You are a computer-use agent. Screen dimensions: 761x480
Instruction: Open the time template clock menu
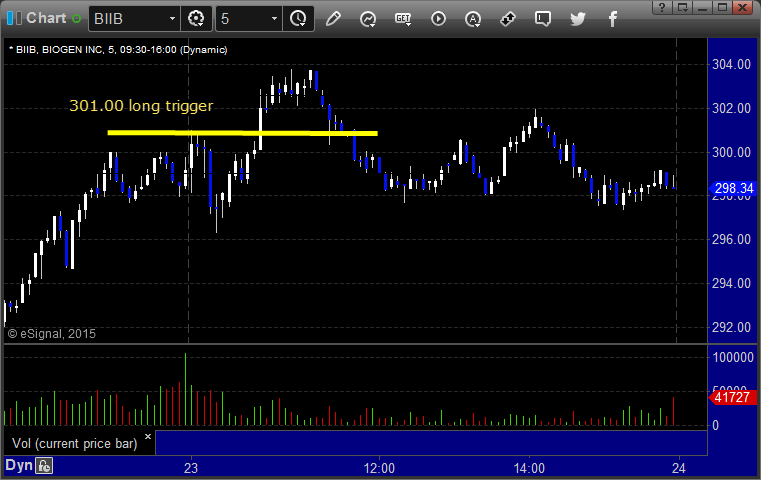tap(298, 19)
